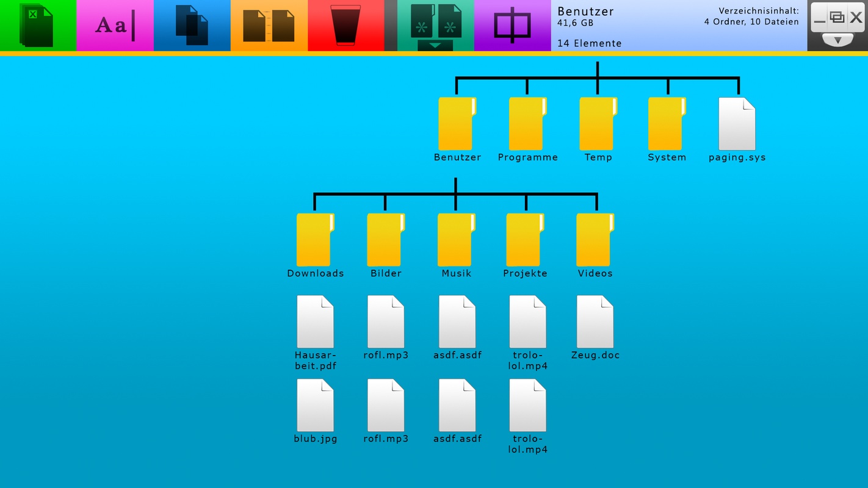
Task: Click the green stacked files icon
Action: [37, 26]
